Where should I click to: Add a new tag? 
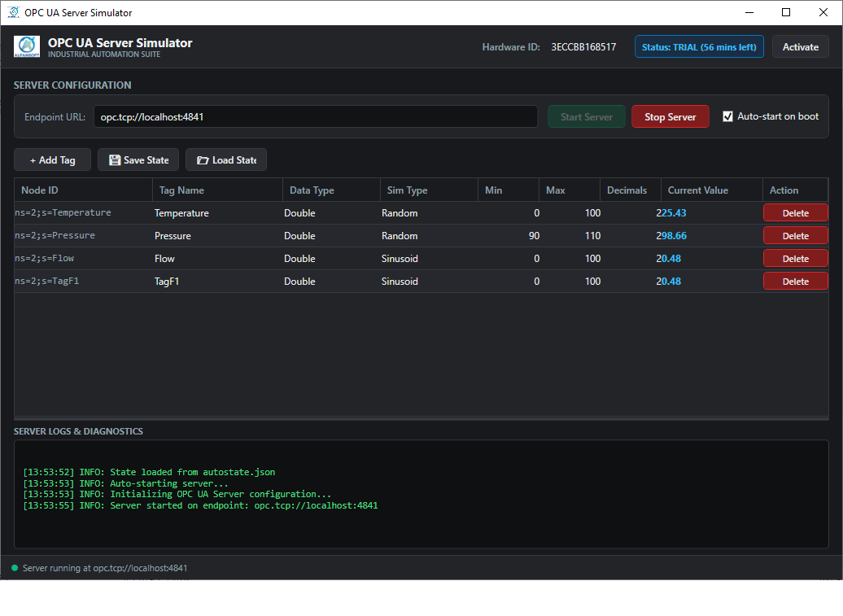click(x=52, y=160)
